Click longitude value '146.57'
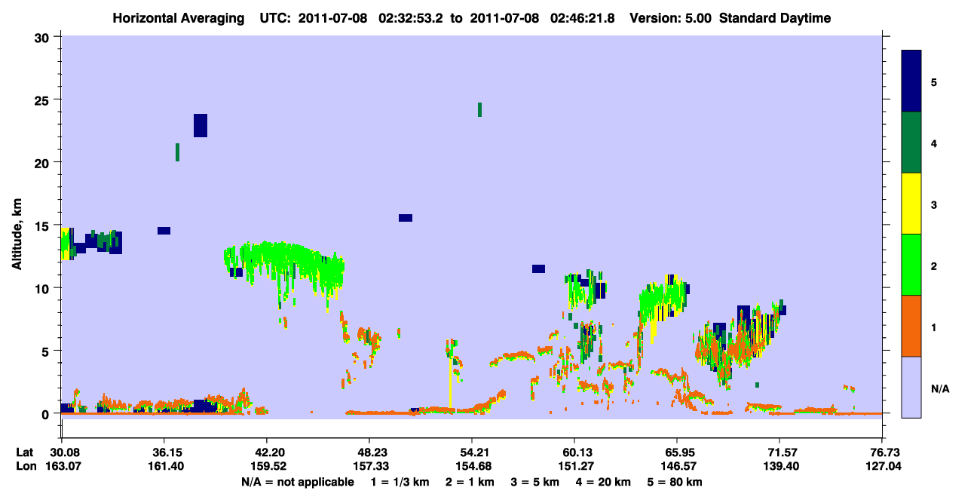 coord(677,467)
